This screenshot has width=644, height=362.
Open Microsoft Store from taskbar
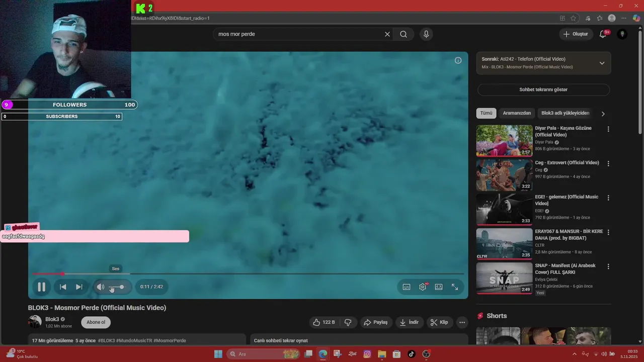[x=396, y=354]
